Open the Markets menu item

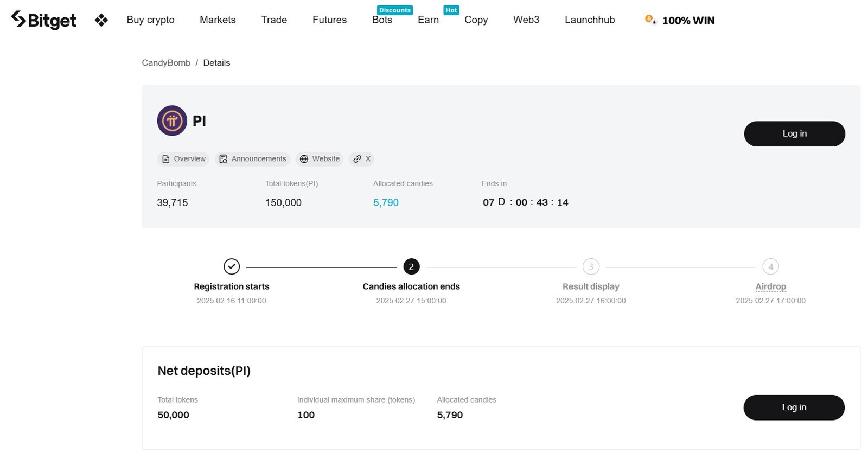218,20
